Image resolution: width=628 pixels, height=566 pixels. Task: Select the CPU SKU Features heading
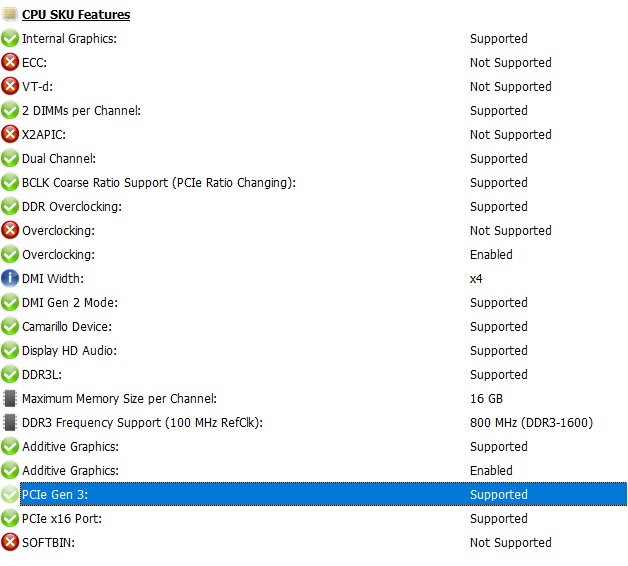coord(76,15)
